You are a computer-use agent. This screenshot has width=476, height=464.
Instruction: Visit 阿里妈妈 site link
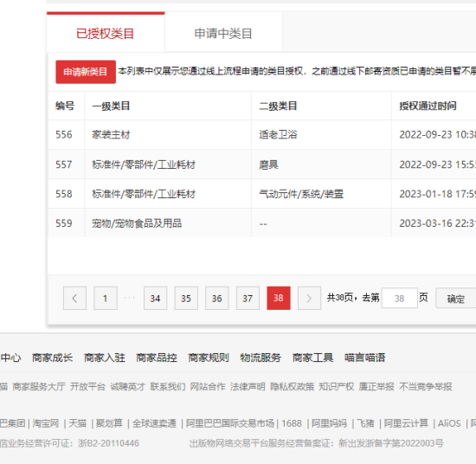pyautogui.click(x=330, y=423)
